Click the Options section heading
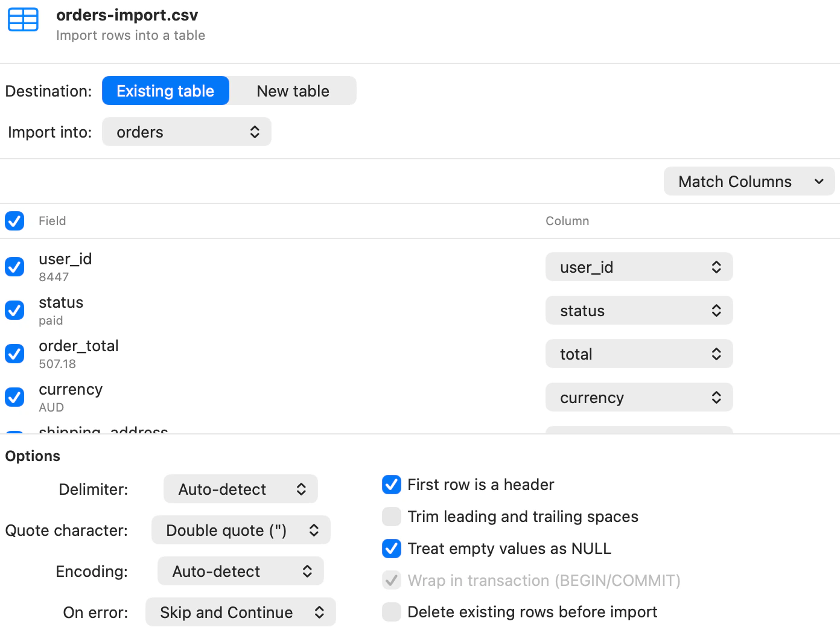 pos(33,456)
